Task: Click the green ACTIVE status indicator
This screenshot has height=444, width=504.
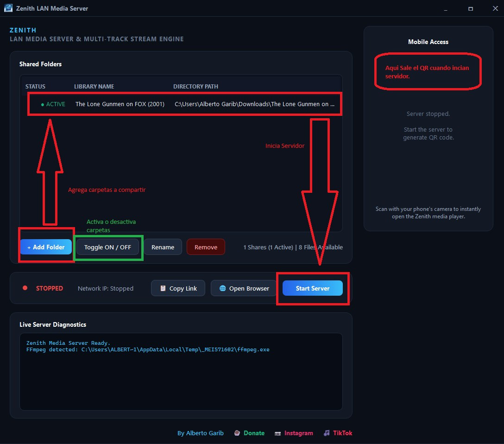Action: point(53,104)
